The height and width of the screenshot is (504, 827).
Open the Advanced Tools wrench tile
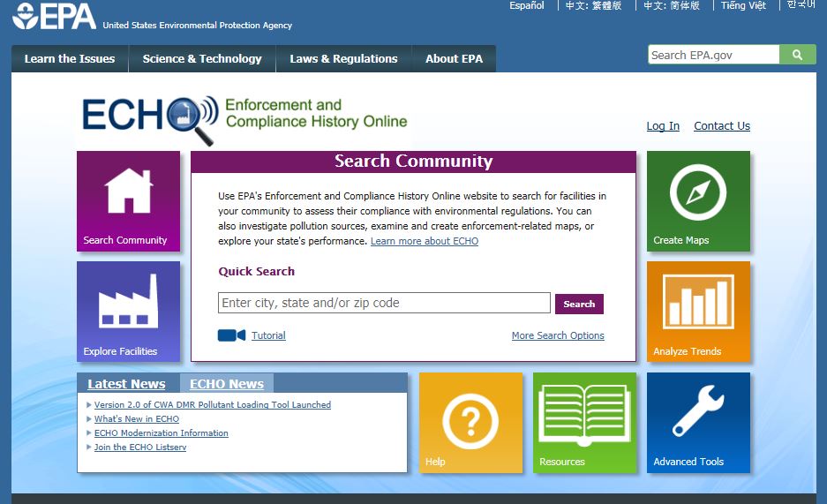(698, 422)
